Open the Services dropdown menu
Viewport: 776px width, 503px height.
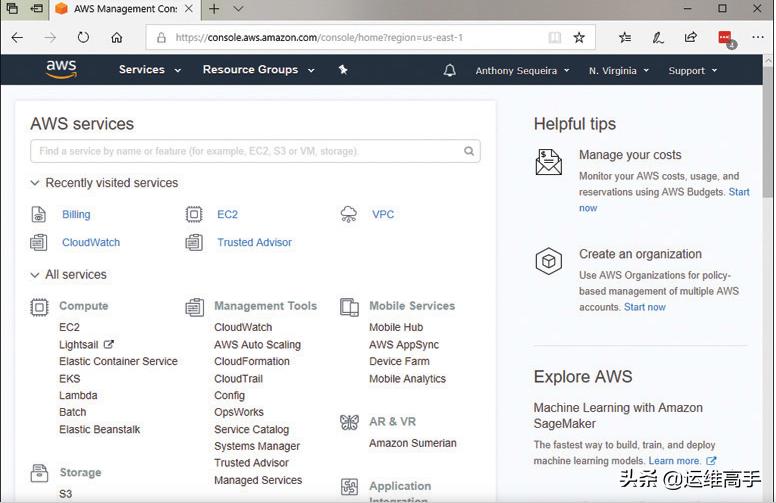tap(150, 70)
